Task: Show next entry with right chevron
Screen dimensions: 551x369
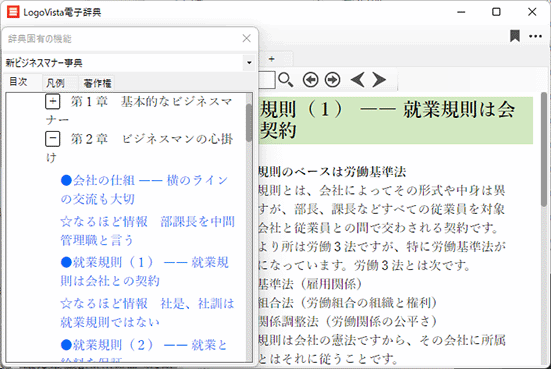Action: pyautogui.click(x=379, y=80)
